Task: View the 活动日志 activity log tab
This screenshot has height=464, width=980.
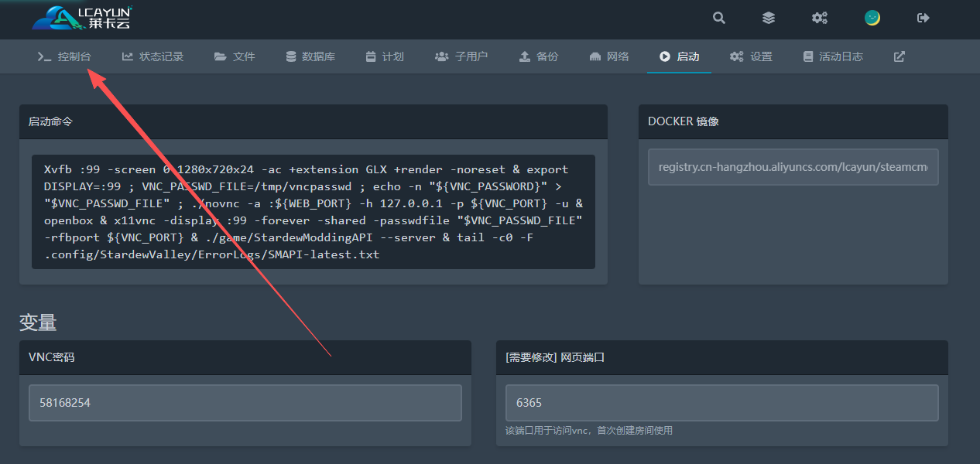Action: click(833, 56)
